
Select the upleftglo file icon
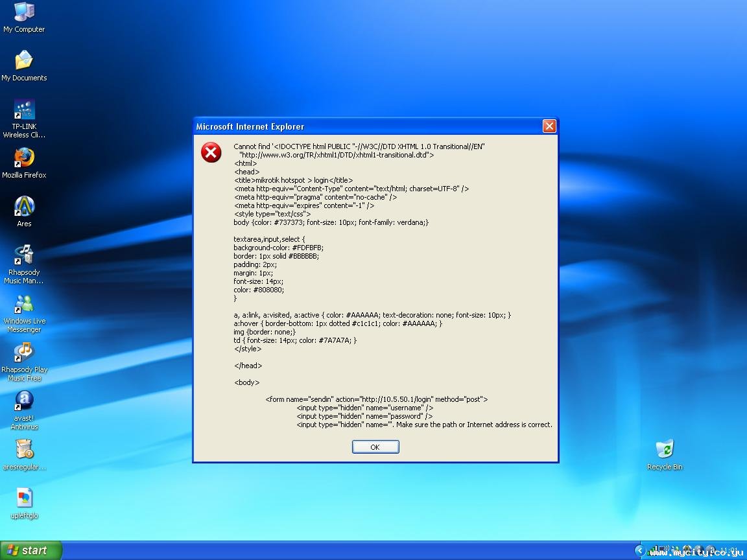pos(24,504)
